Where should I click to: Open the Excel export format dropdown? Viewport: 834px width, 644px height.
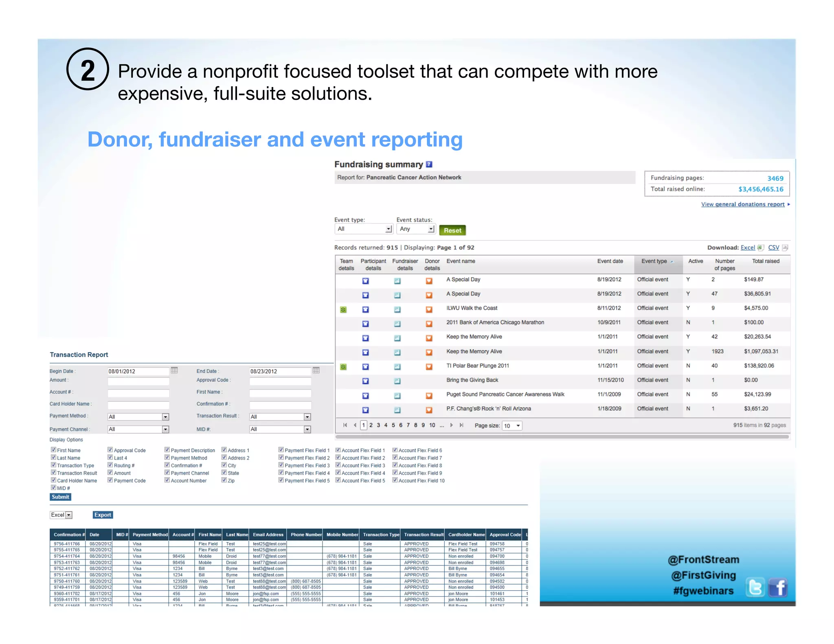(61, 515)
